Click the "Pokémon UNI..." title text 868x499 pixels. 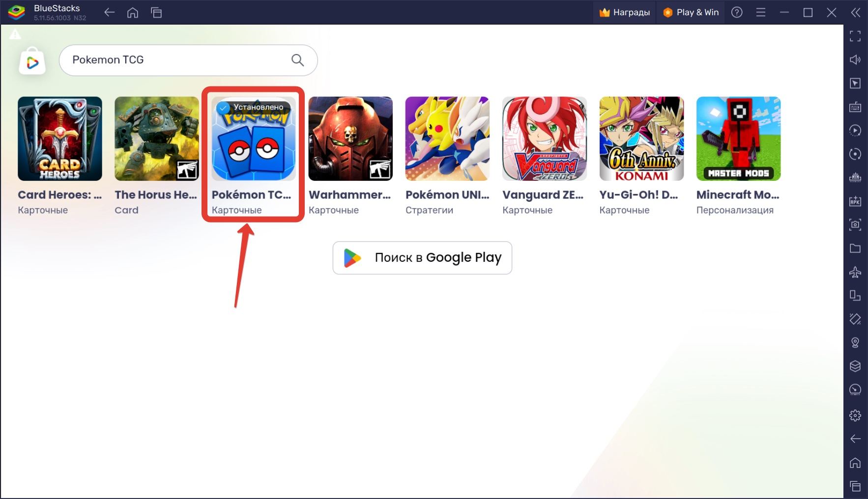click(x=447, y=194)
